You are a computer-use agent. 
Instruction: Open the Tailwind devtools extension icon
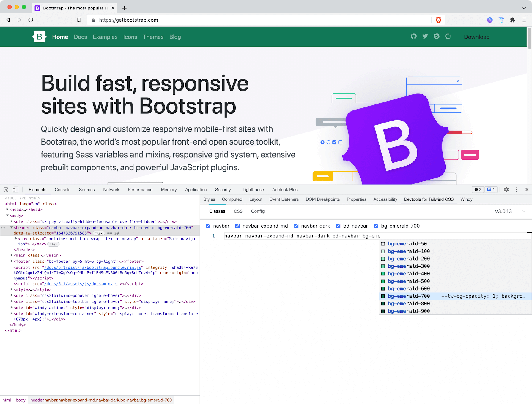[501, 20]
